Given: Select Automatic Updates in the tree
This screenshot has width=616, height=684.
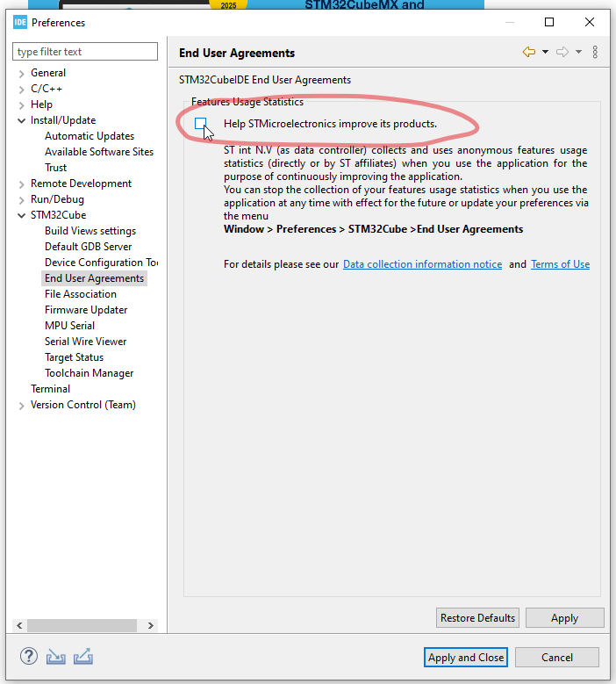Looking at the screenshot, I should [x=90, y=136].
